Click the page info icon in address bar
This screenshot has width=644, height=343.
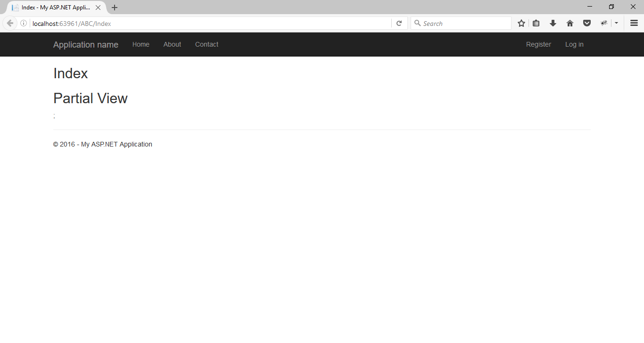pos(23,23)
